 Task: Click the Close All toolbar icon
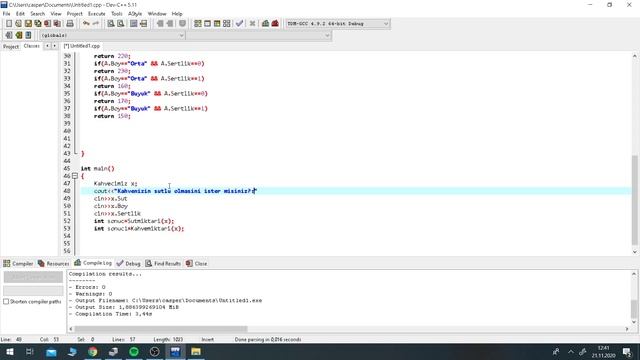[x=57, y=24]
